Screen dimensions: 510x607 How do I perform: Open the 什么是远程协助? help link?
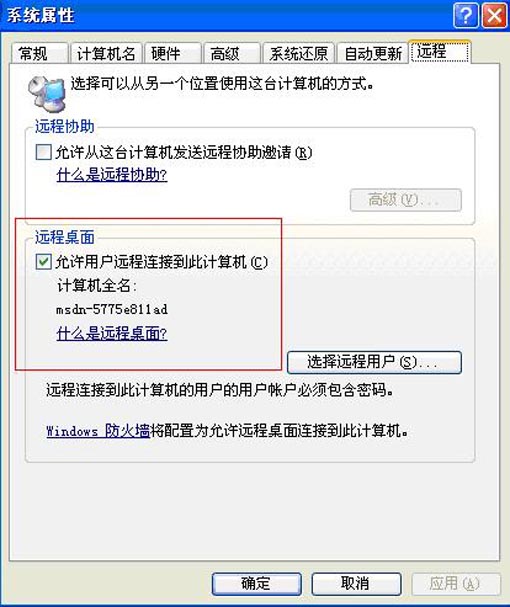[112, 175]
